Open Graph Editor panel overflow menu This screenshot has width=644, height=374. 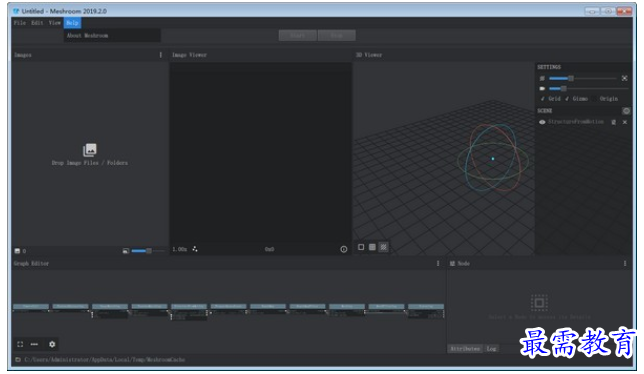[438, 263]
